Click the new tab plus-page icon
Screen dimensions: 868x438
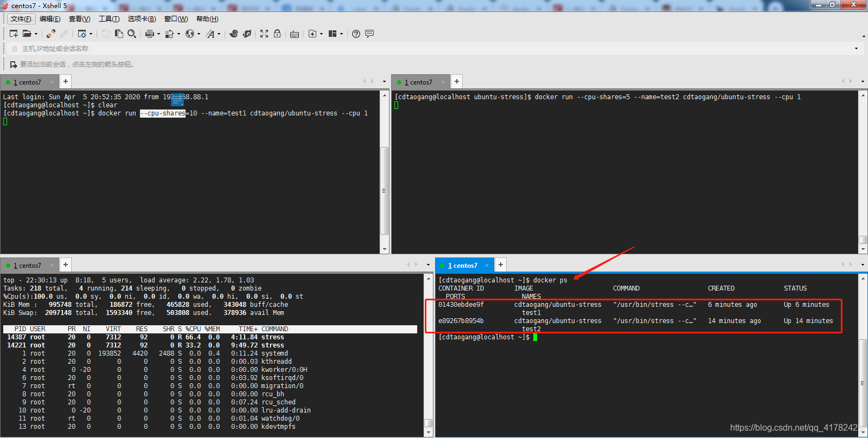(312, 34)
